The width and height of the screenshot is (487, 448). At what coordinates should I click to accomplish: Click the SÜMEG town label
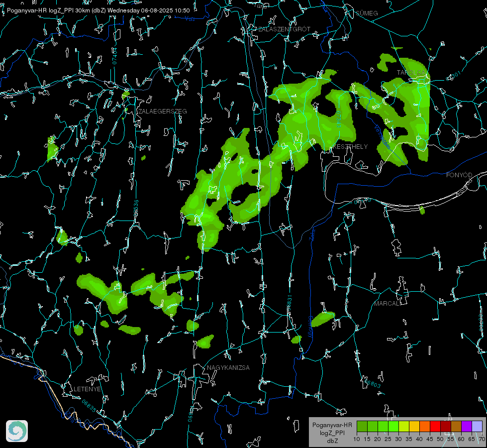coord(367,13)
